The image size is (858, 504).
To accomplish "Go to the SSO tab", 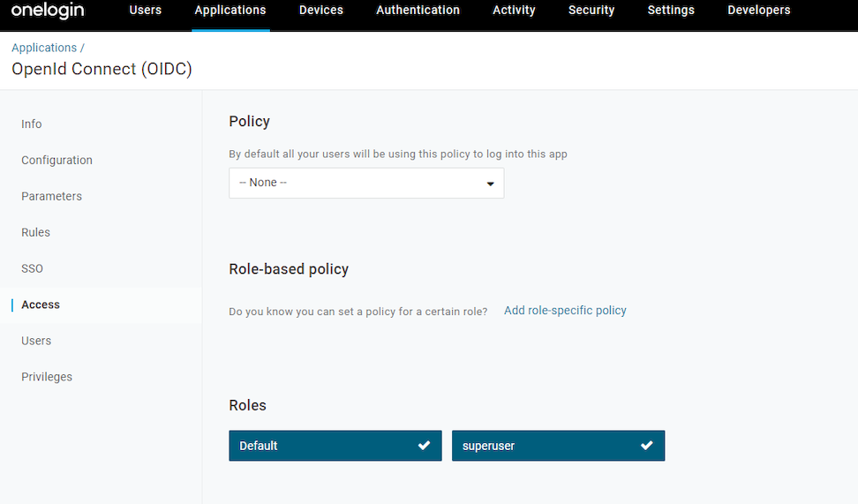I will click(32, 269).
